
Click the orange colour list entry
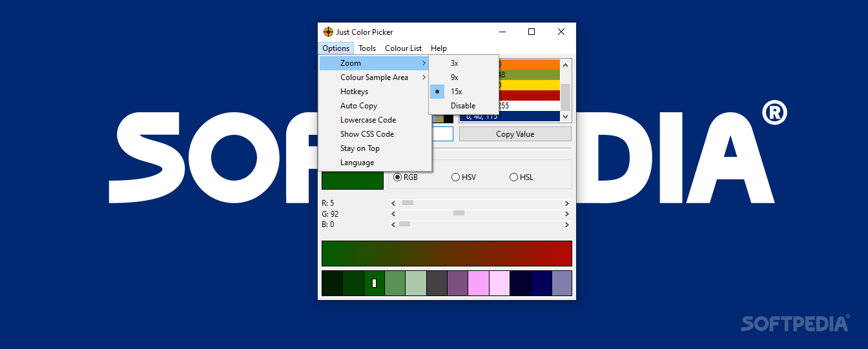[529, 65]
